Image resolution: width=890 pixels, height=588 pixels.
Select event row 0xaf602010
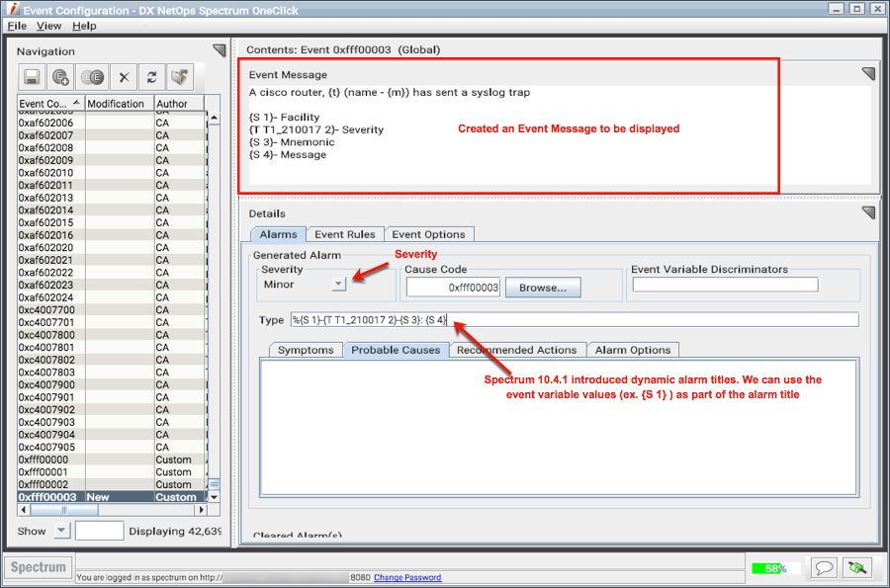tap(111, 173)
